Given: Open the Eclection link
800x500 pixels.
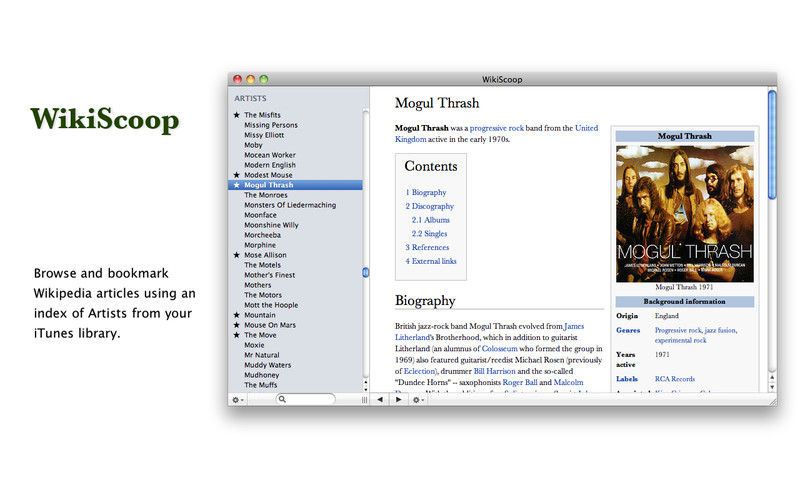Looking at the screenshot, I should pos(419,371).
